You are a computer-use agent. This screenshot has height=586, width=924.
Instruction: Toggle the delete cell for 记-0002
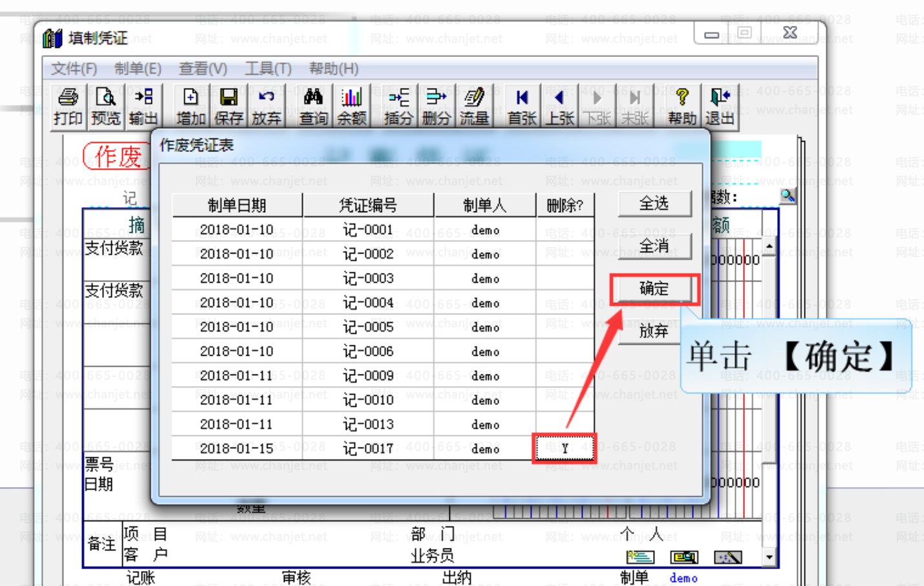[565, 254]
